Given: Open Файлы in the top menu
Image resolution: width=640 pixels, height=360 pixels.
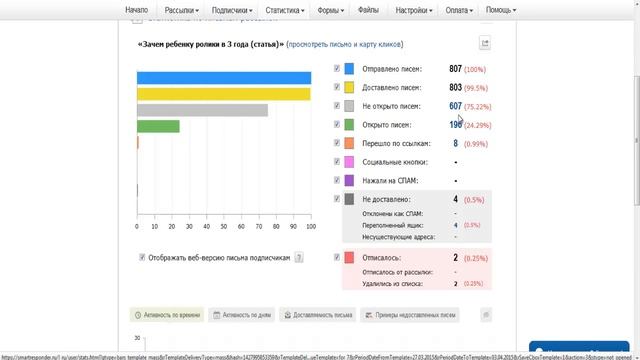Looking at the screenshot, I should click(368, 10).
